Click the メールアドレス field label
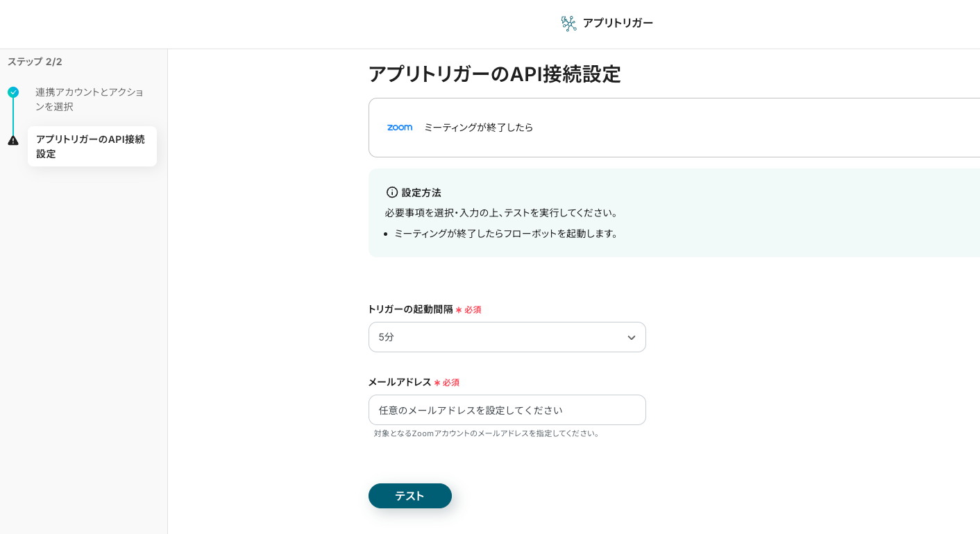Viewport: 980px width, 534px height. pos(400,382)
